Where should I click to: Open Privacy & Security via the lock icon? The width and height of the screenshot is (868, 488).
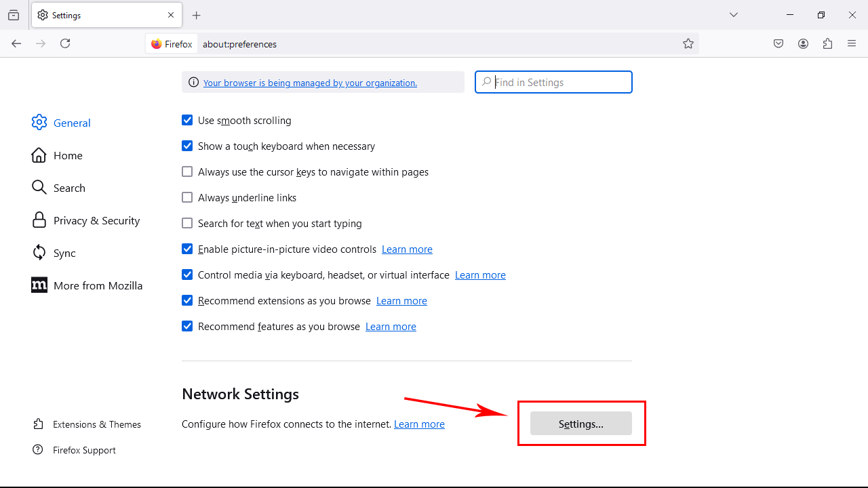point(39,220)
